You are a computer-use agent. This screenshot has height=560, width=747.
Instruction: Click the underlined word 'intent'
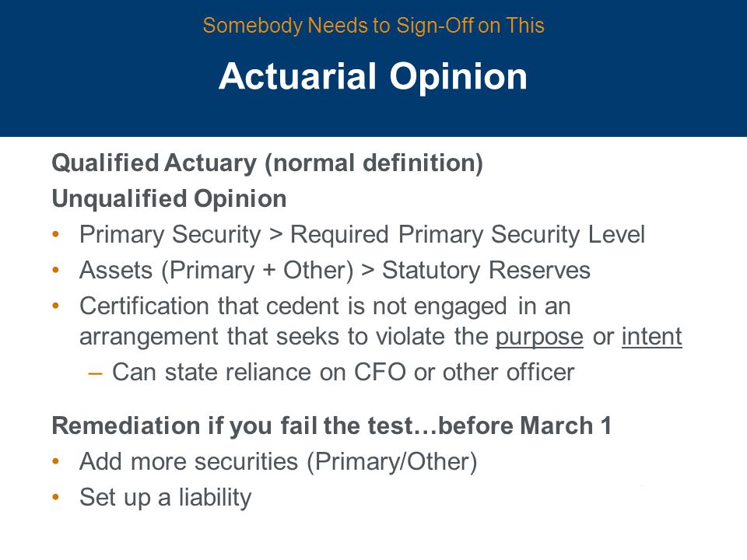(x=652, y=337)
